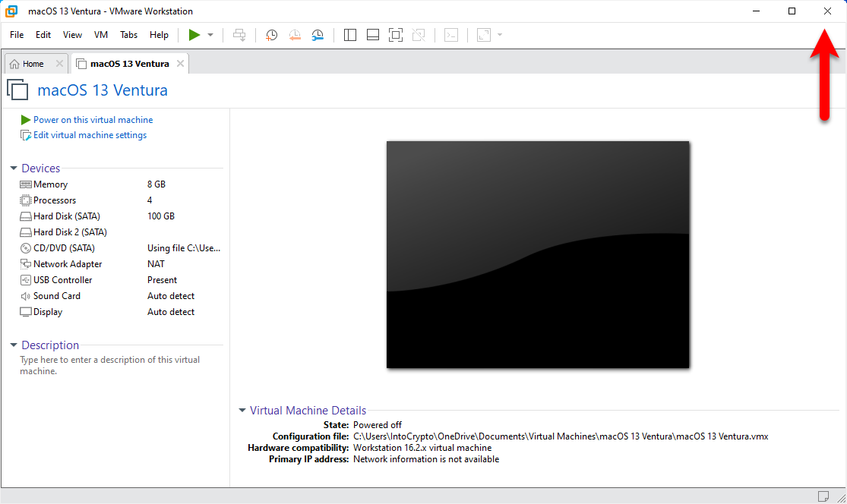
Task: Collapse the Description section
Action: (14, 345)
